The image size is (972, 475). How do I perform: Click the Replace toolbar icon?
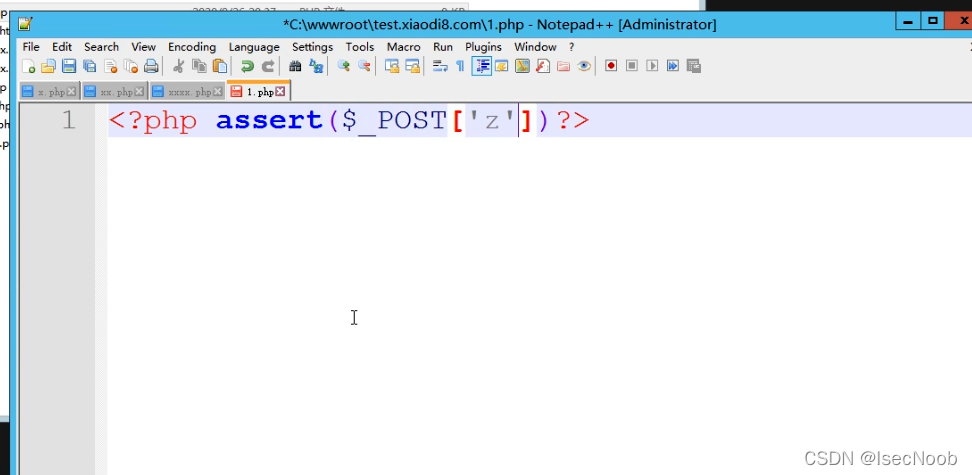tap(316, 66)
